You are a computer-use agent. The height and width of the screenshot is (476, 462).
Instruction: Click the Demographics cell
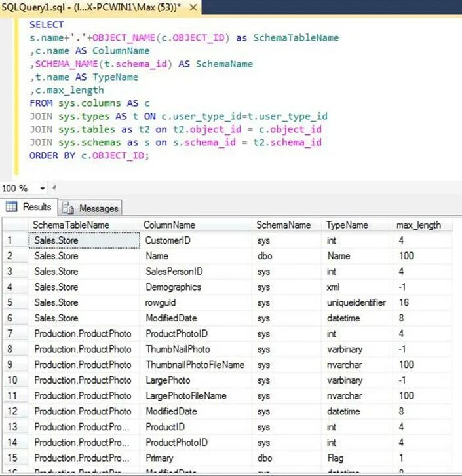[x=196, y=287]
